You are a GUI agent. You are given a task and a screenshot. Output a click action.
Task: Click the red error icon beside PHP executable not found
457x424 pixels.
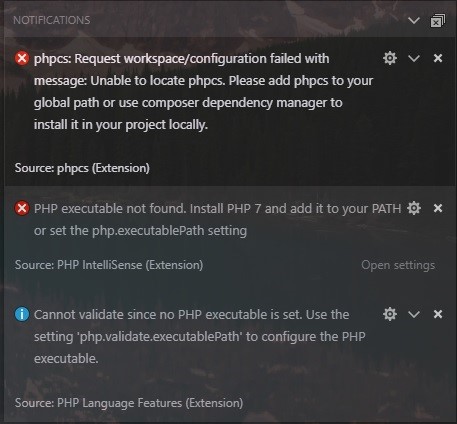point(22,208)
